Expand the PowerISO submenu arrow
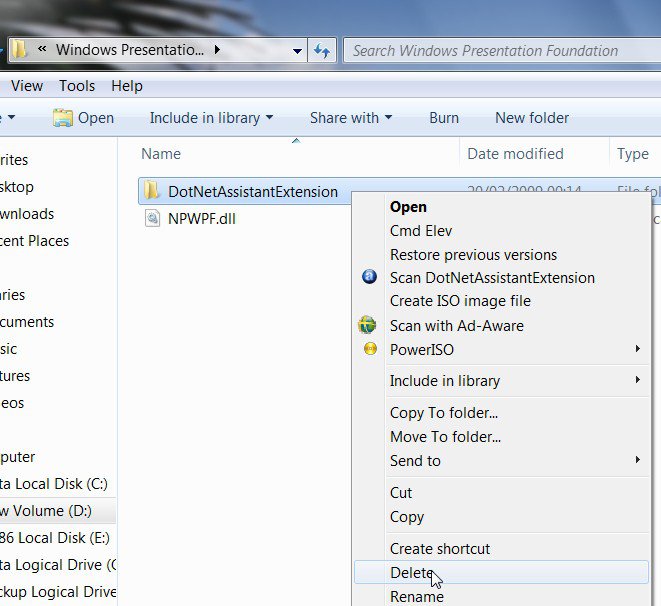This screenshot has height=606, width=661. (638, 349)
